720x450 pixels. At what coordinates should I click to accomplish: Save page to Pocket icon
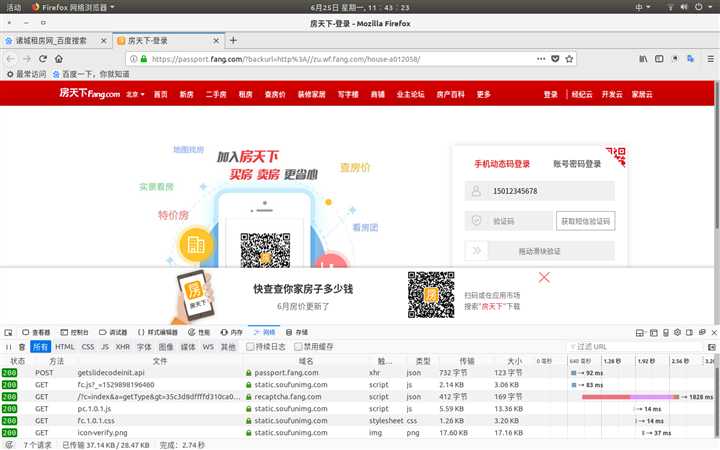click(555, 59)
